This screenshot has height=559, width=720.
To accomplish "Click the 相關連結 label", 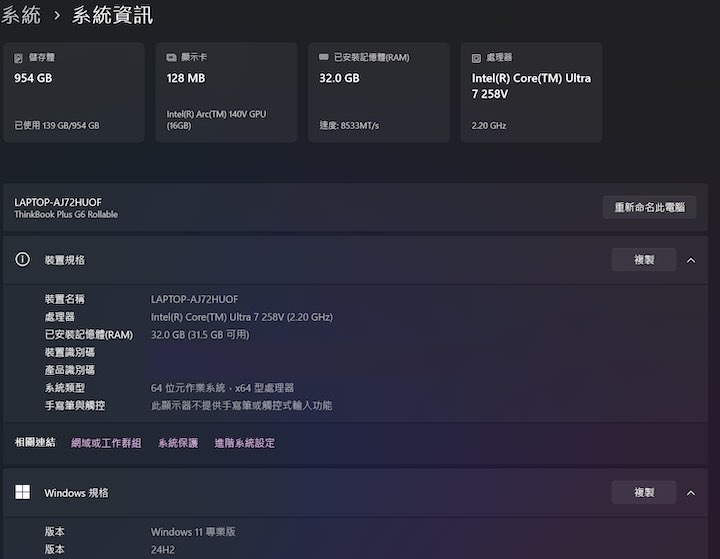I will point(35,442).
